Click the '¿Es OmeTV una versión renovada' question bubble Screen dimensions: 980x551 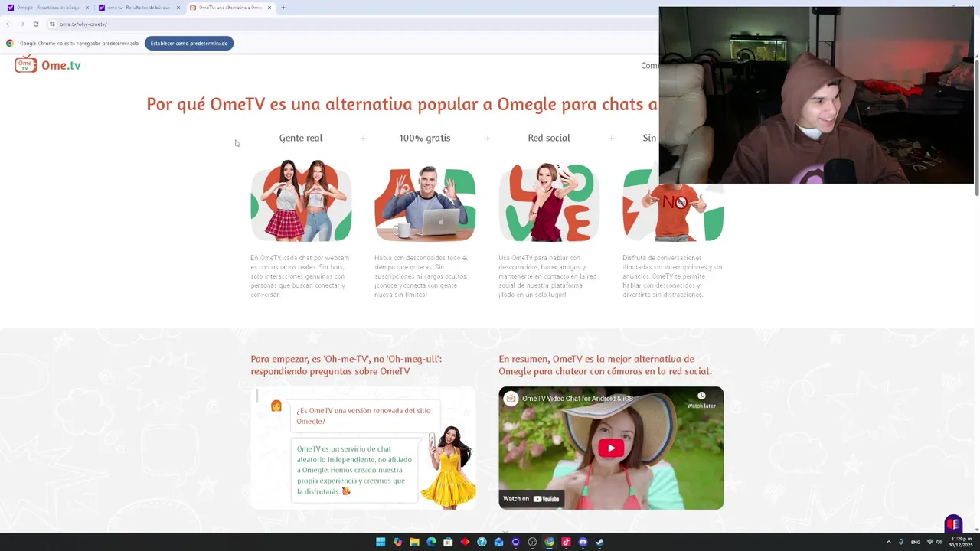click(364, 416)
